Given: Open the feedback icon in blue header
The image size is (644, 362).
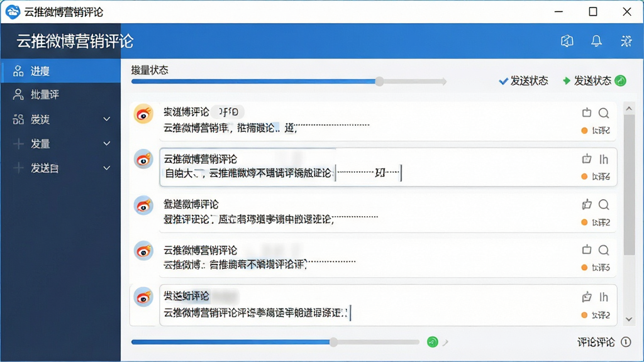Looking at the screenshot, I should click(x=567, y=41).
